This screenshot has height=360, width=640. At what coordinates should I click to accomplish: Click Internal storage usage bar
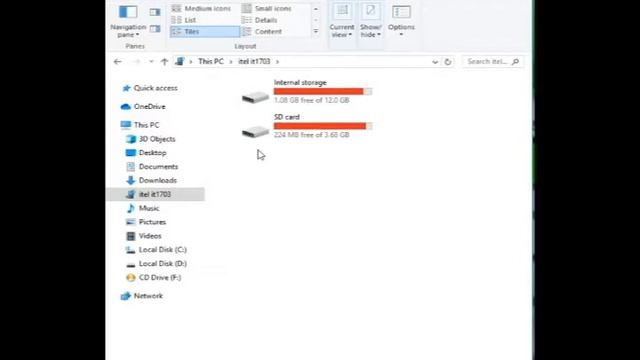point(323,91)
